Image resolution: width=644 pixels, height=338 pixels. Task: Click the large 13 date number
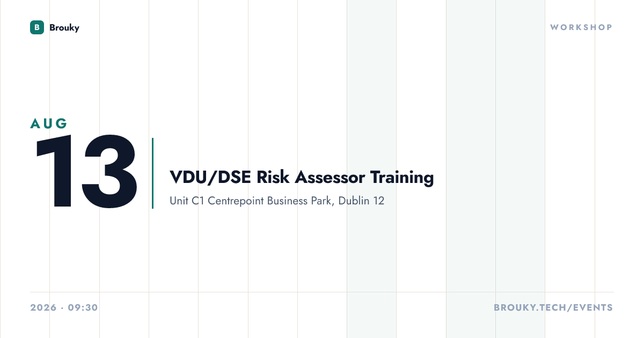tap(86, 172)
